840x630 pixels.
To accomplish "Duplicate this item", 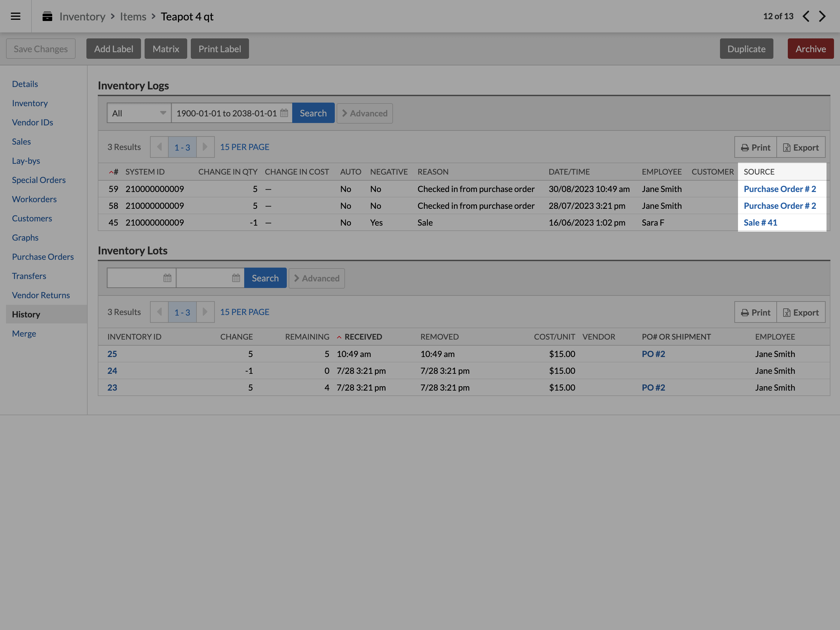I will tap(747, 49).
